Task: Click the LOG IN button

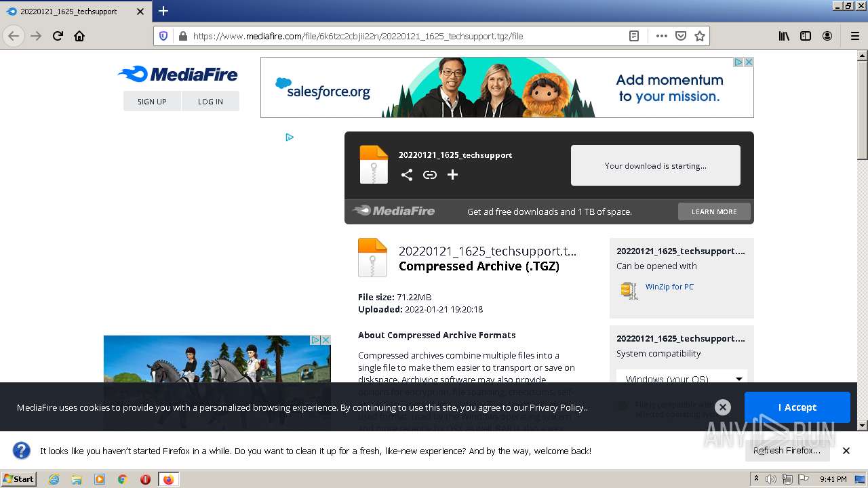Action: [210, 101]
